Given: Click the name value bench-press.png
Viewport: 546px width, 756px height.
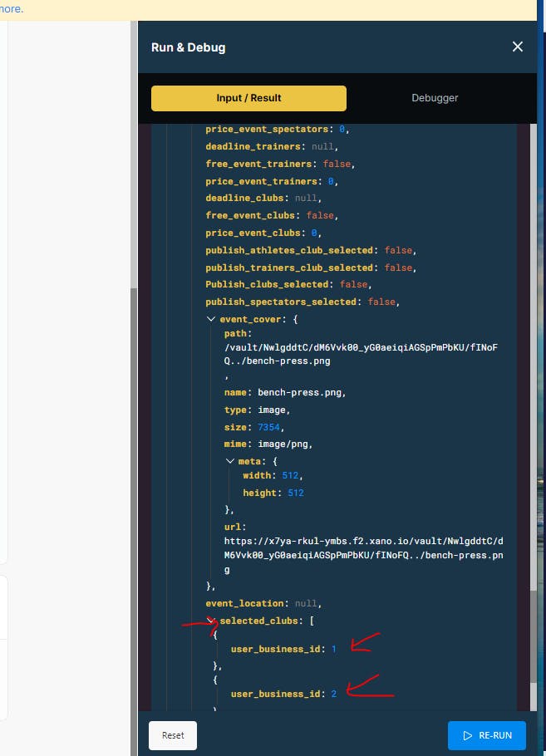Looking at the screenshot, I should (x=300, y=392).
